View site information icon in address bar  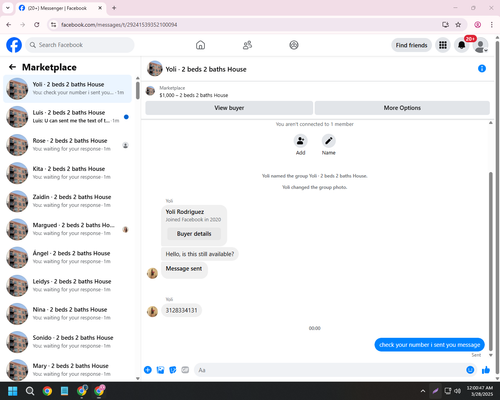tap(53, 25)
